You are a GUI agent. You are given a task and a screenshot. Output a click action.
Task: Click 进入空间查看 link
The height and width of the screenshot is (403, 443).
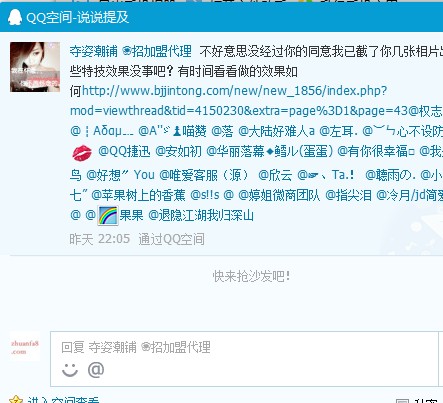point(63,400)
